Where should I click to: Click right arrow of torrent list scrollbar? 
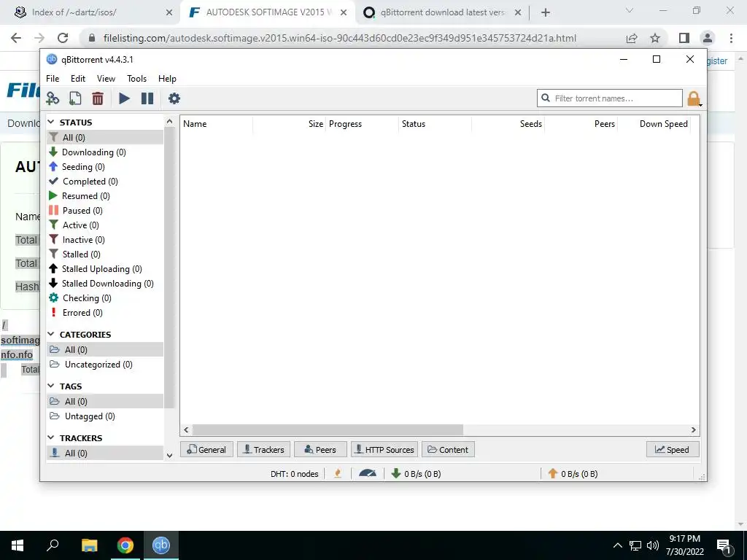(694, 430)
